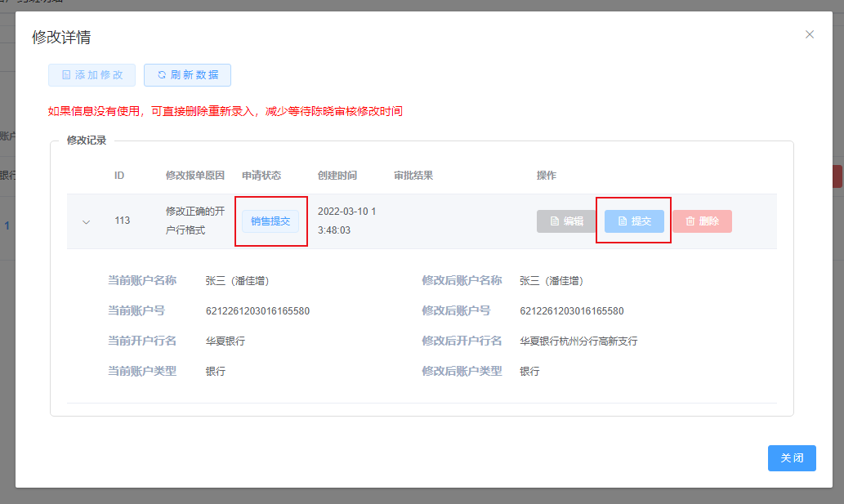Click the 华夏银行杭州分行高新支行 value text
844x504 pixels.
(578, 341)
